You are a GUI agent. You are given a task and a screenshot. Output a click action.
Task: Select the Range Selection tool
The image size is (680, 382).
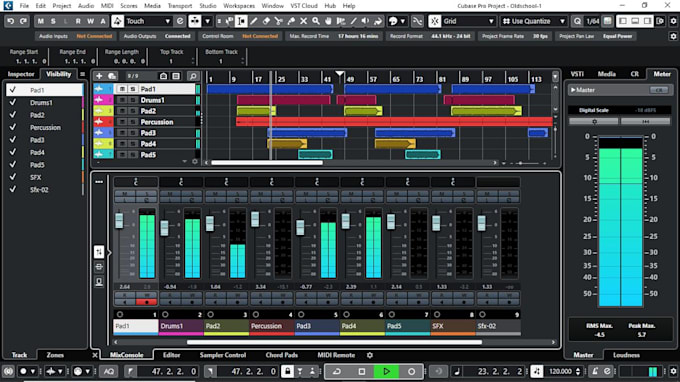[x=242, y=21]
